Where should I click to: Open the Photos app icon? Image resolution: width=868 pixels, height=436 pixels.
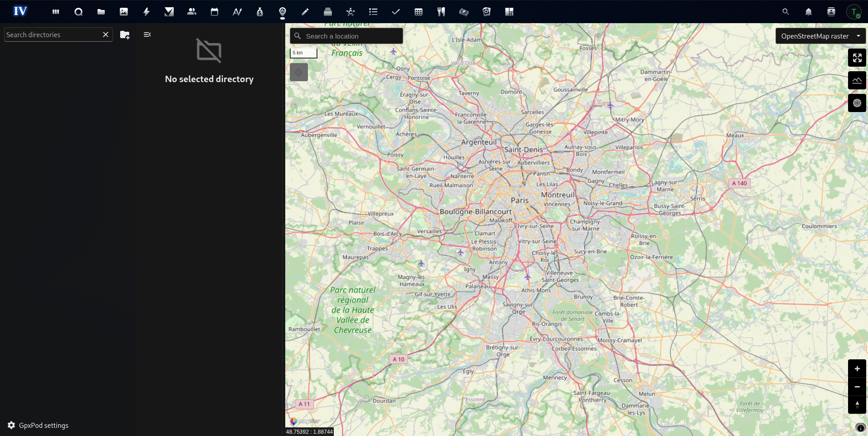(124, 12)
